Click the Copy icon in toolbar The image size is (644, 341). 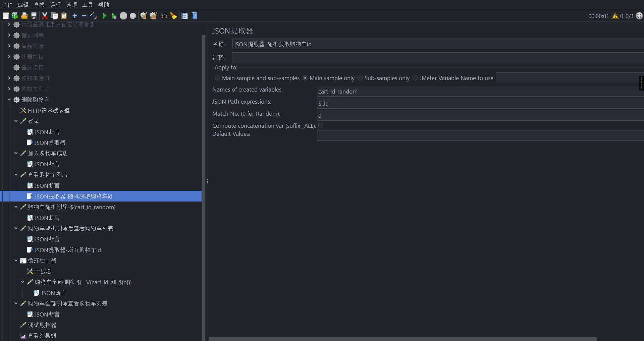(x=54, y=16)
